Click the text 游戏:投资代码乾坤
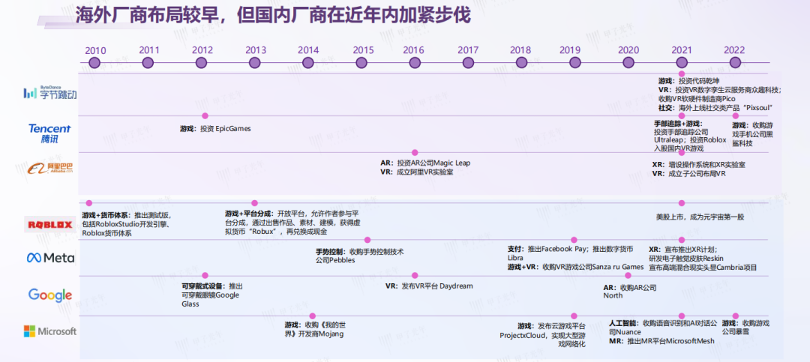The image size is (810, 362). (x=688, y=81)
